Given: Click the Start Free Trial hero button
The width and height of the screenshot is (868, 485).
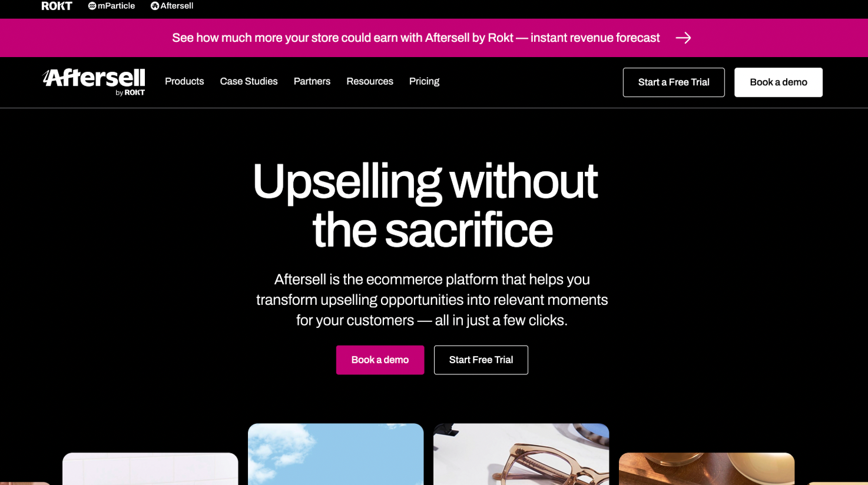Looking at the screenshot, I should point(481,360).
